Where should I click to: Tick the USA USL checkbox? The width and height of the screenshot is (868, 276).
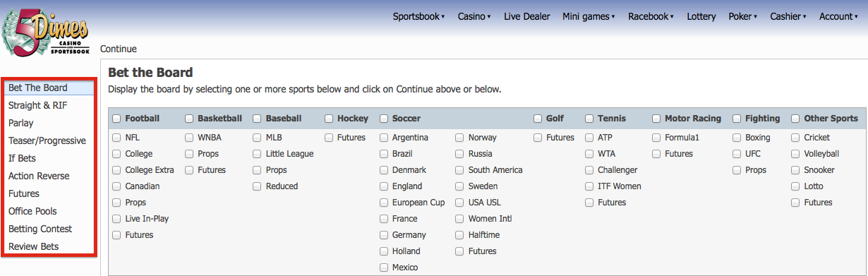tap(459, 203)
